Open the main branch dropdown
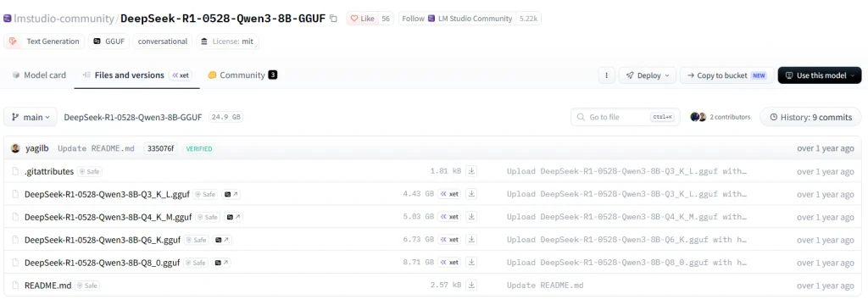The width and height of the screenshot is (868, 305). point(31,118)
